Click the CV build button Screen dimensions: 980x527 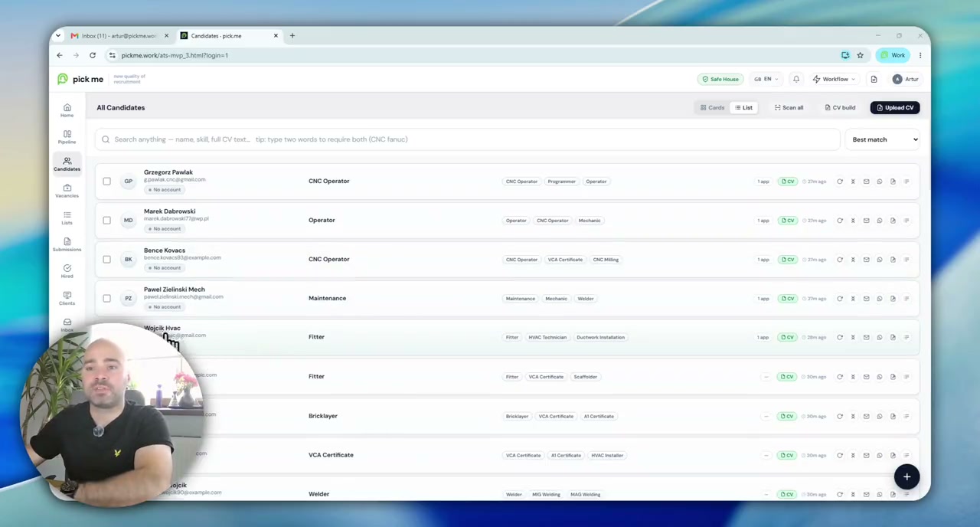[840, 108]
